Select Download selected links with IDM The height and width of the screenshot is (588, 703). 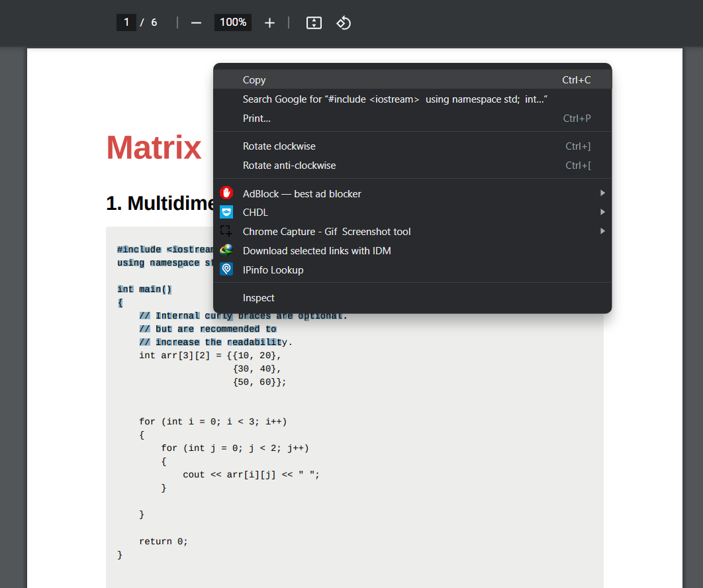point(412,251)
